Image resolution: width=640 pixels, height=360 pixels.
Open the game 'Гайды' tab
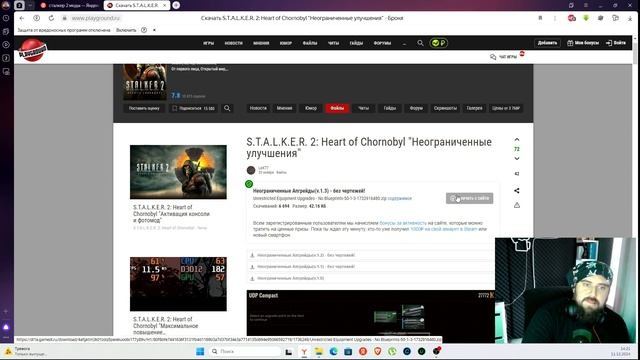[390, 108]
